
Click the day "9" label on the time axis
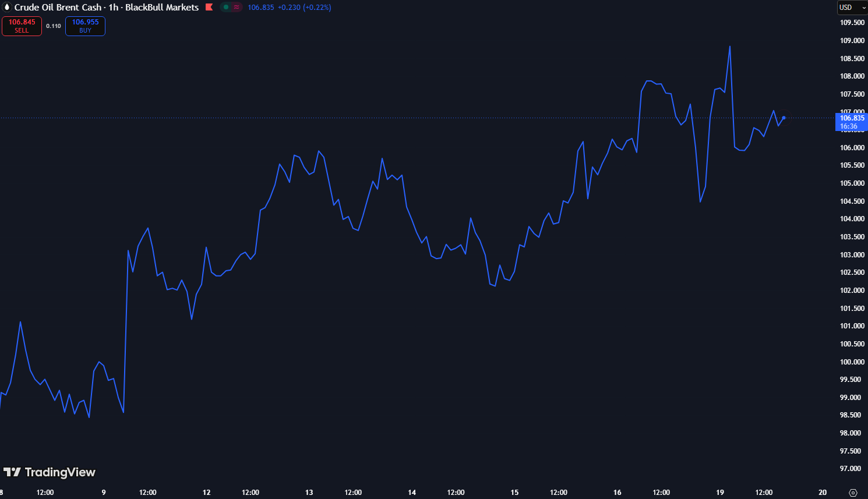point(104,493)
